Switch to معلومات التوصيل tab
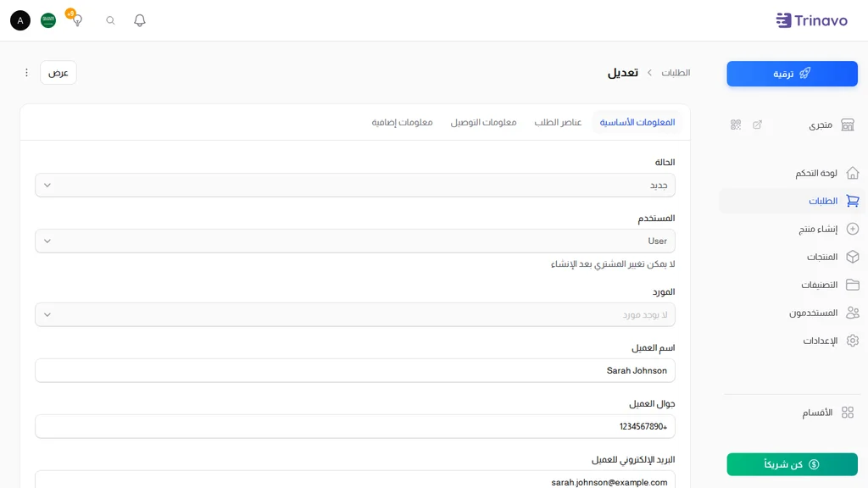This screenshot has height=488, width=868. tap(483, 122)
